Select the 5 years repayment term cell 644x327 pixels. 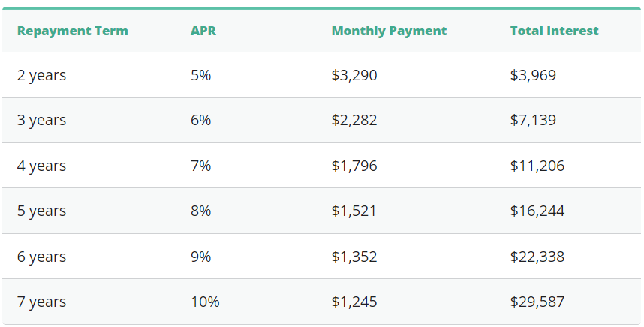(41, 211)
